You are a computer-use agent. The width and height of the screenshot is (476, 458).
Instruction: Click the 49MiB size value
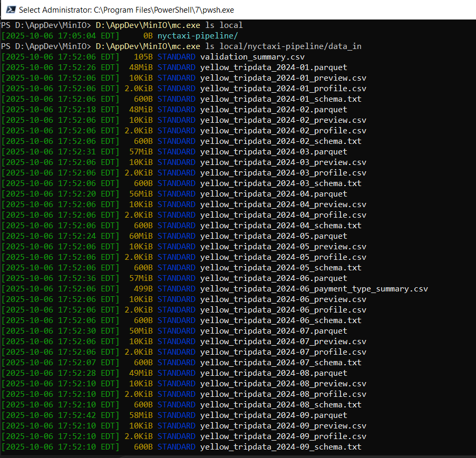point(141,373)
